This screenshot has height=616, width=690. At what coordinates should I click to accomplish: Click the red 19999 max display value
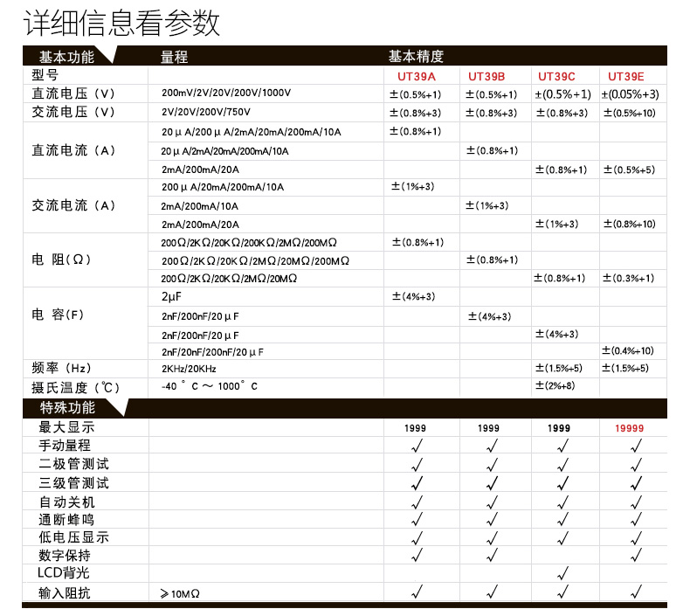[x=628, y=428]
